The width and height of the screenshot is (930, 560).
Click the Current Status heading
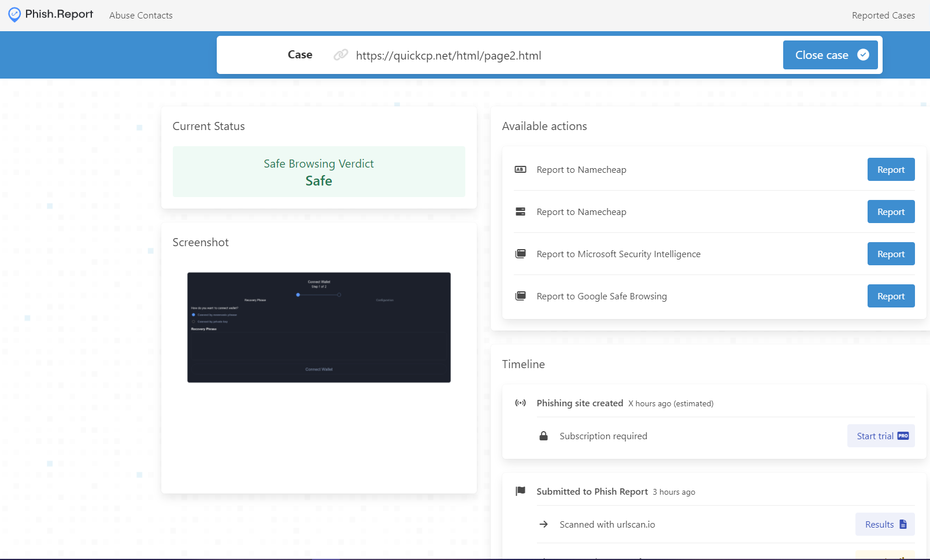tap(209, 126)
